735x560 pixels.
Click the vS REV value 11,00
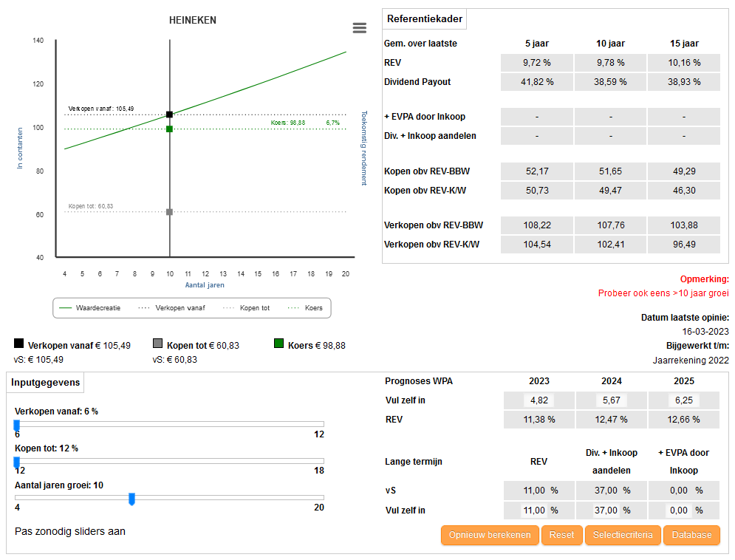[534, 491]
